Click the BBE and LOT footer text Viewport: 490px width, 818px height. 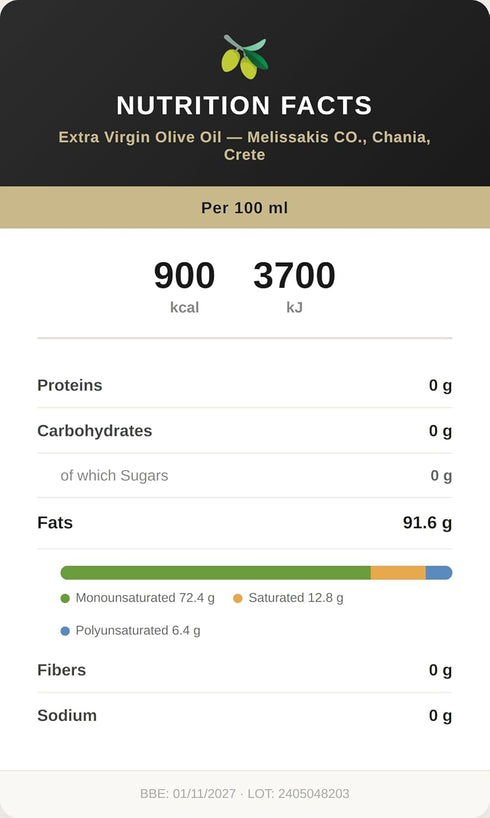[245, 793]
